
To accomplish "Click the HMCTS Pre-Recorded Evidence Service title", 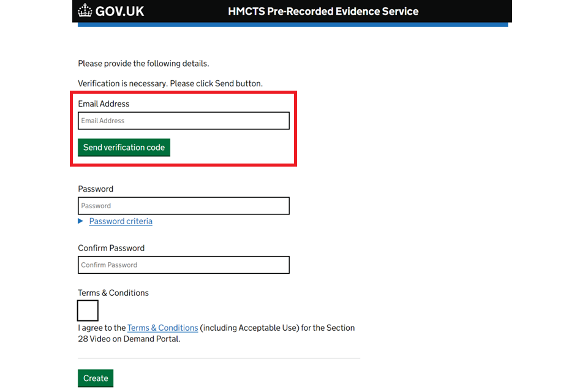I will (x=323, y=11).
